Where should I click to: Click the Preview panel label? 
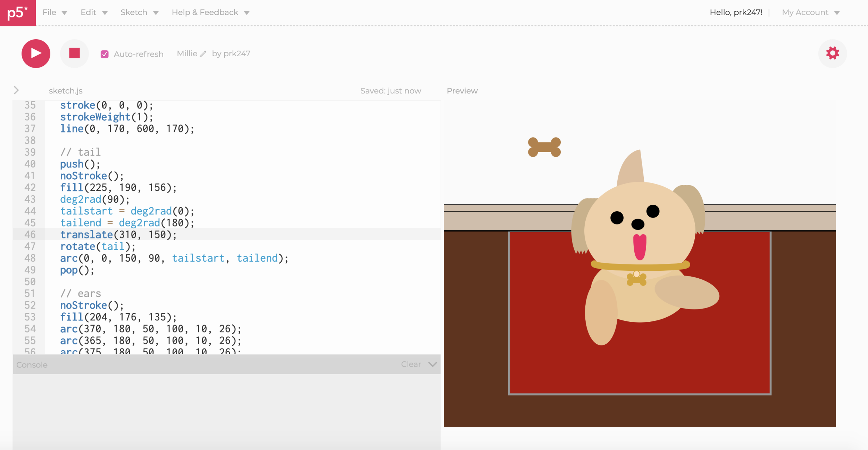click(x=462, y=91)
